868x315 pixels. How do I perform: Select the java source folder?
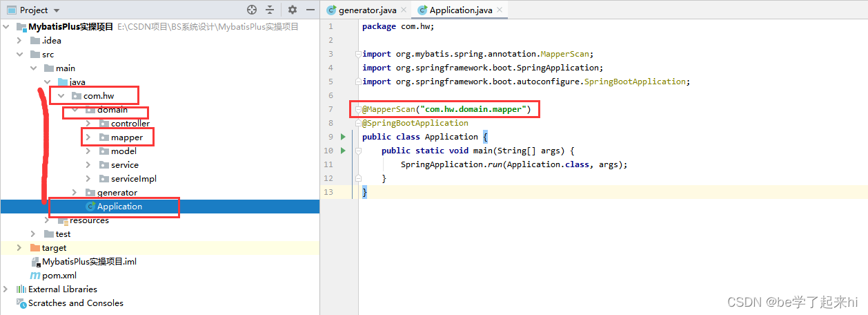click(77, 82)
